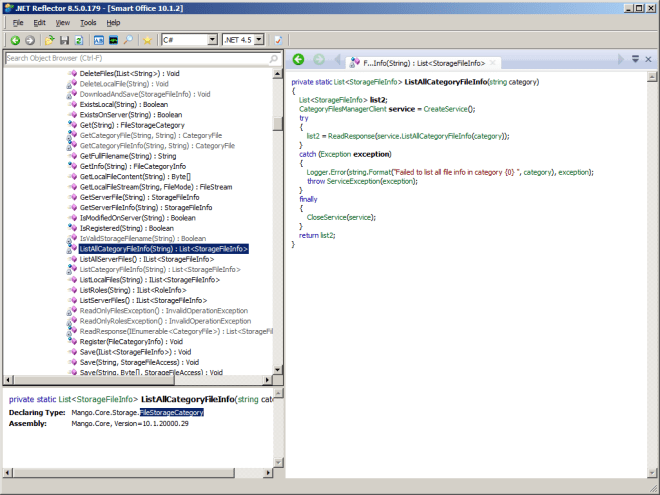Image resolution: width=660 pixels, height=495 pixels.
Task: Select GetFullFilename(String) : String tree item
Action: coord(127,156)
